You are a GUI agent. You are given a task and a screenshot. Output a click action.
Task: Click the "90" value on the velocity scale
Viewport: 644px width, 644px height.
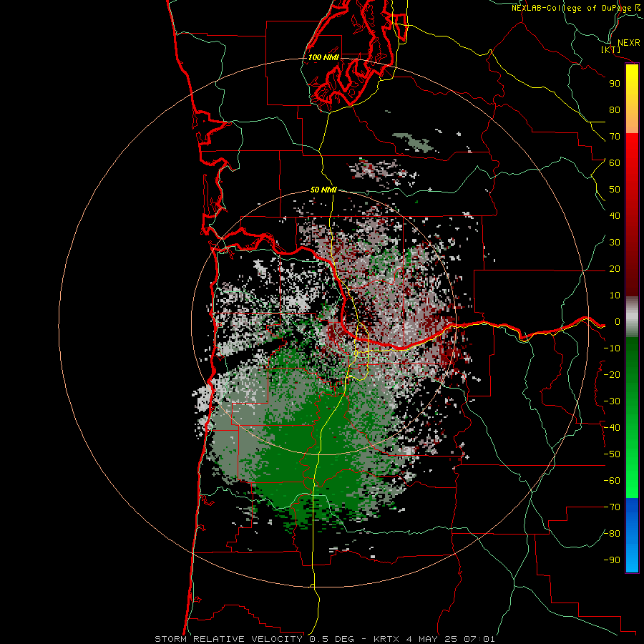[615, 84]
